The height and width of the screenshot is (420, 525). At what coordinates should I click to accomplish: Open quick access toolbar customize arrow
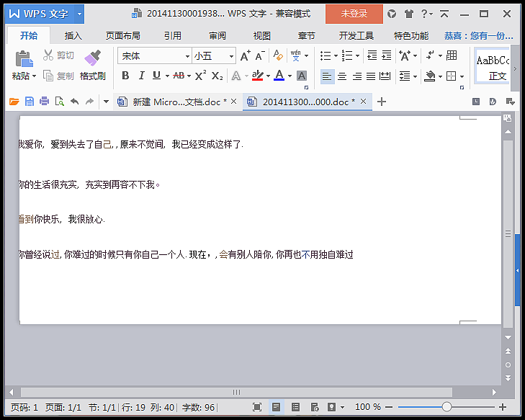click(106, 102)
